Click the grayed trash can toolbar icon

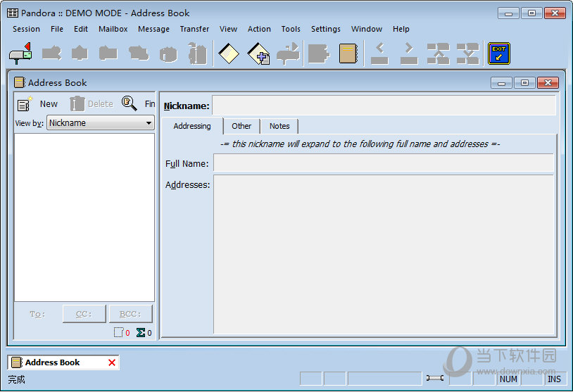tap(198, 53)
